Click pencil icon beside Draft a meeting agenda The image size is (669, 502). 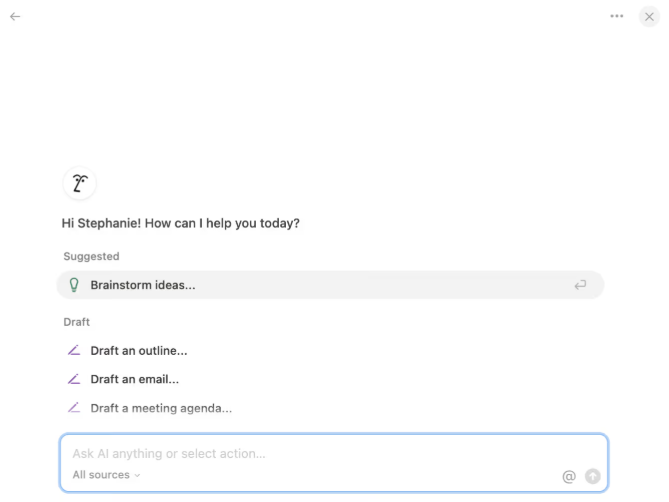coord(73,408)
